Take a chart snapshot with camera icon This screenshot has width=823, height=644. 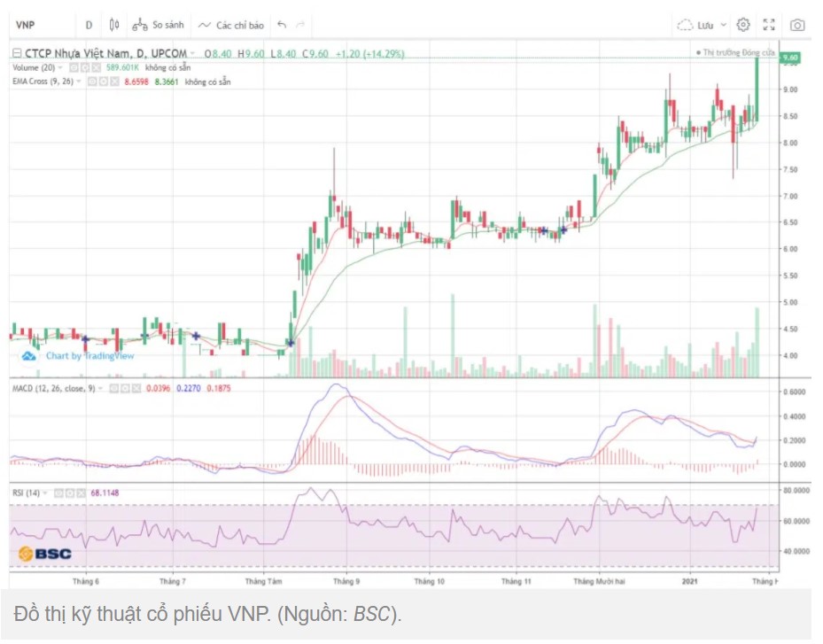[797, 25]
